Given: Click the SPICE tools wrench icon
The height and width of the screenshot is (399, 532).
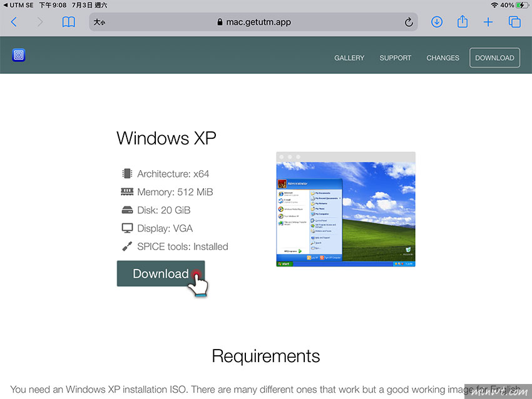Looking at the screenshot, I should 127,246.
